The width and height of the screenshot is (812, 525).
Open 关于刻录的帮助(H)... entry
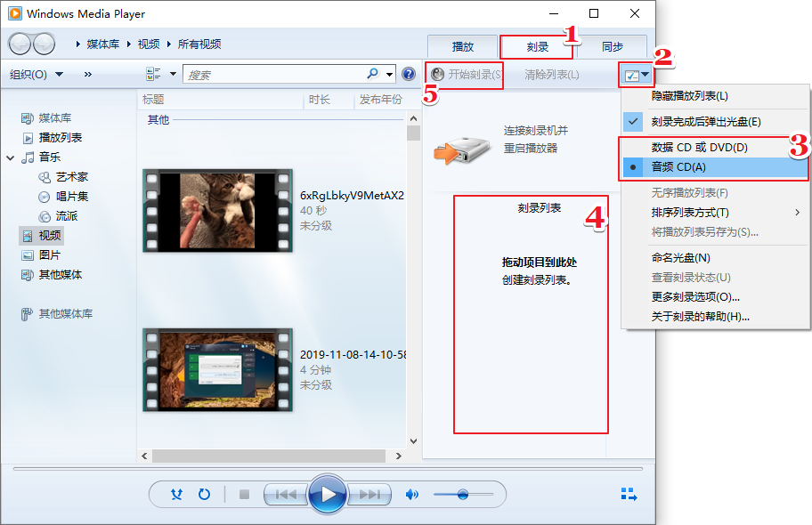pos(715,317)
